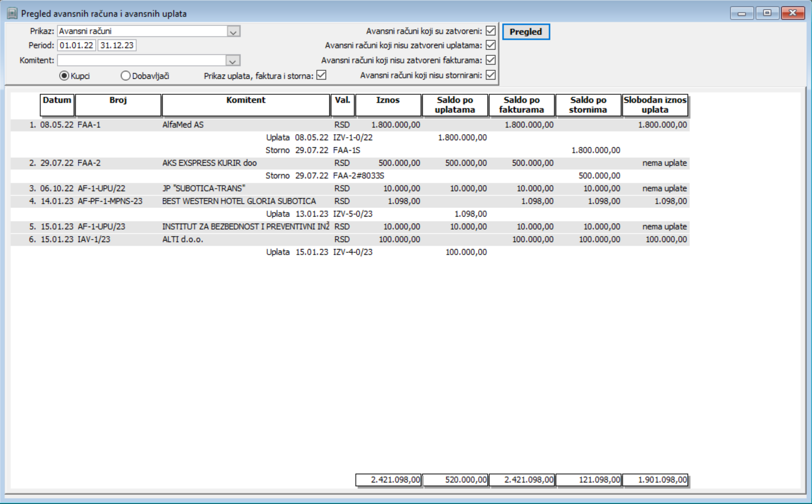Minimize the Pregled avansnih računa window
The width and height of the screenshot is (812, 504).
point(742,14)
